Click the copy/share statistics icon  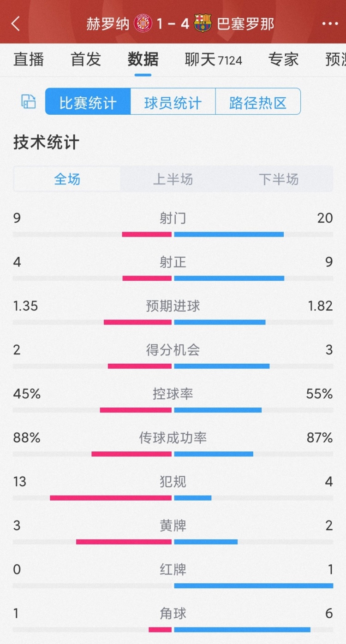pos(28,101)
